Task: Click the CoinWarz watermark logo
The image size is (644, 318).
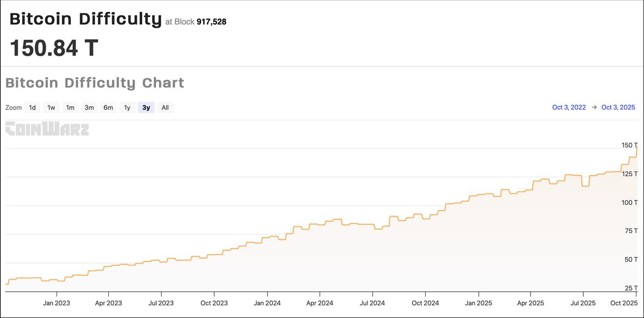Action: click(x=47, y=129)
